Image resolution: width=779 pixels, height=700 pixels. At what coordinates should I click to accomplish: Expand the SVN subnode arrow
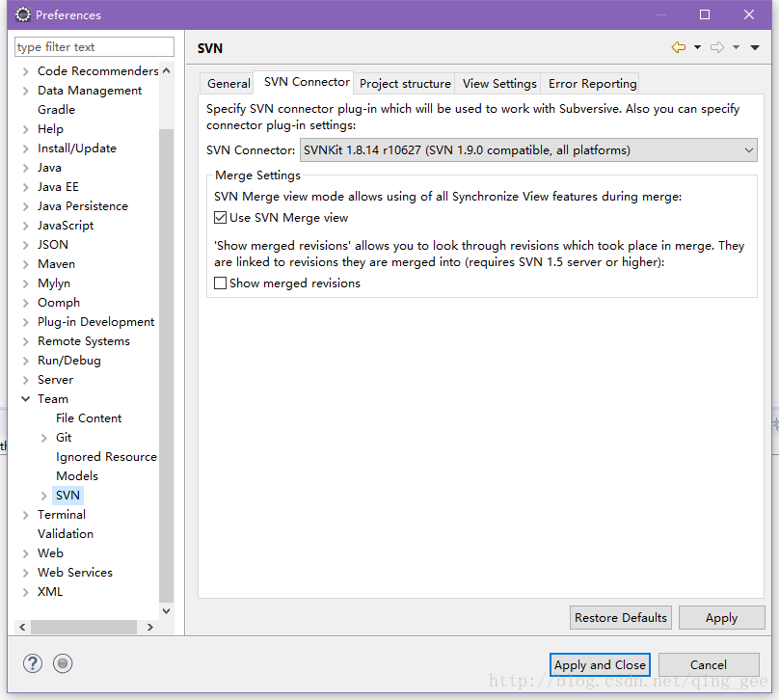point(43,496)
